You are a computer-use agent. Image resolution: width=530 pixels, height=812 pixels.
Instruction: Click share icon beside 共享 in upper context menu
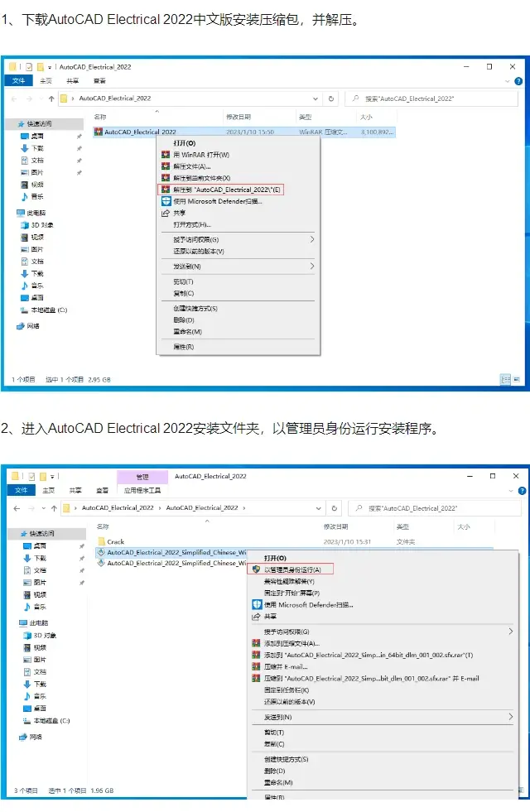pos(166,213)
